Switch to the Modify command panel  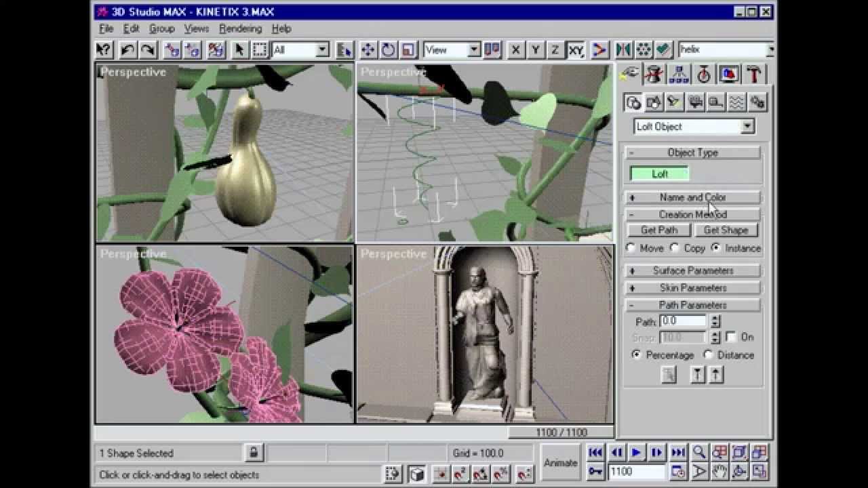pos(654,74)
